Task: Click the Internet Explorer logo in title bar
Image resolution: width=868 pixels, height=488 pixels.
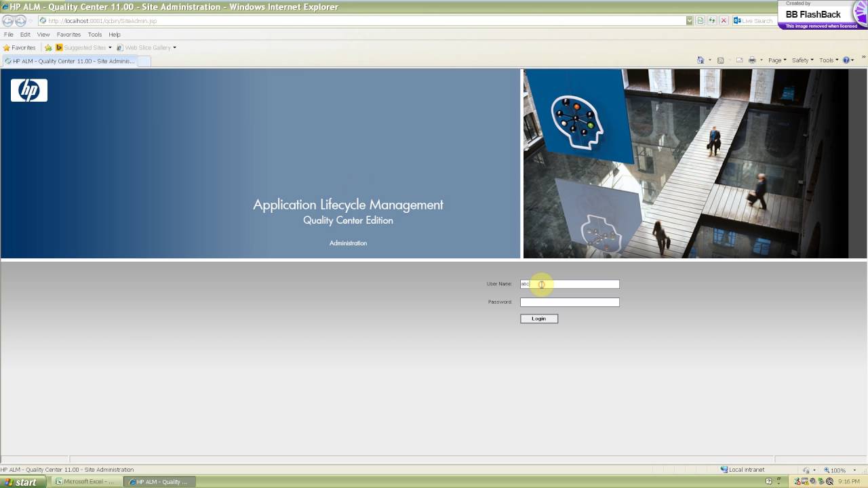Action: pyautogui.click(x=5, y=7)
